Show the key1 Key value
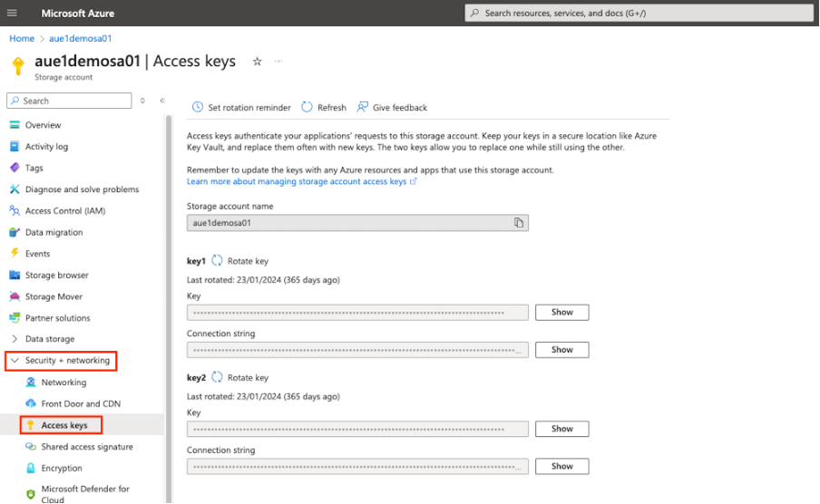The image size is (820, 504). pos(561,312)
